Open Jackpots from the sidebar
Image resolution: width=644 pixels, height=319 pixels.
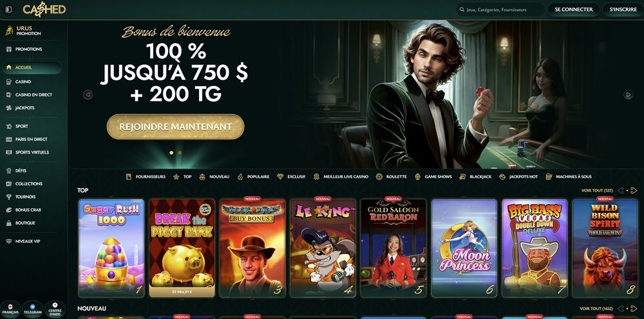[x=25, y=108]
